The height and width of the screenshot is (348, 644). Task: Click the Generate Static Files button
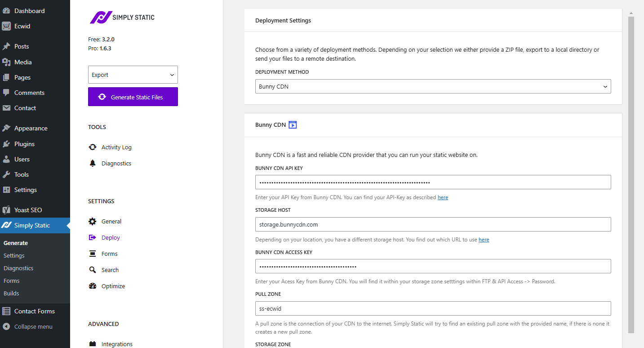click(133, 96)
